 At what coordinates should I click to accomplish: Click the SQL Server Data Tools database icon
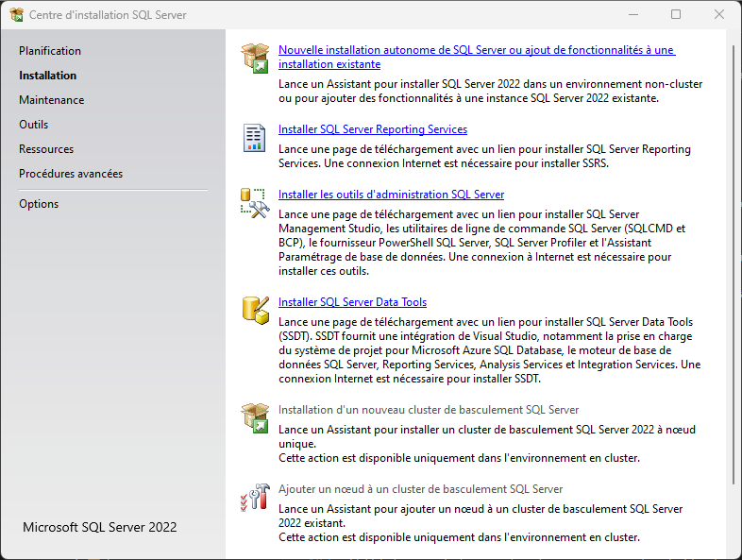(x=256, y=311)
